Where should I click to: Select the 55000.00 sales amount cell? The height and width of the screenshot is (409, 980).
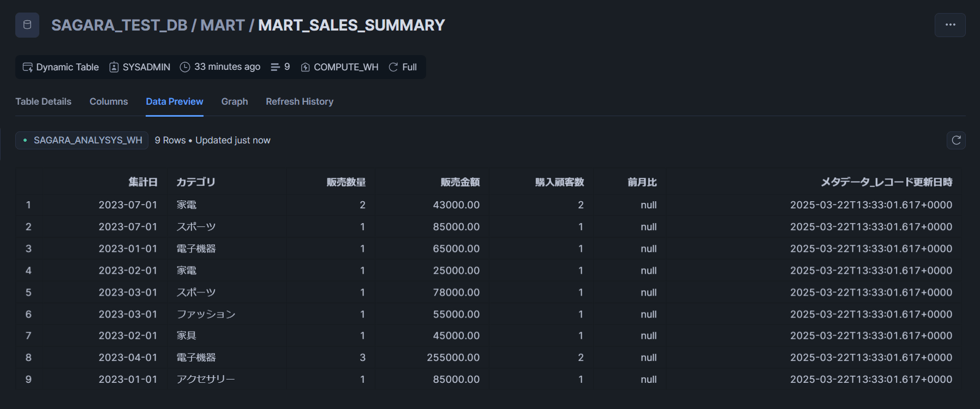pos(456,314)
